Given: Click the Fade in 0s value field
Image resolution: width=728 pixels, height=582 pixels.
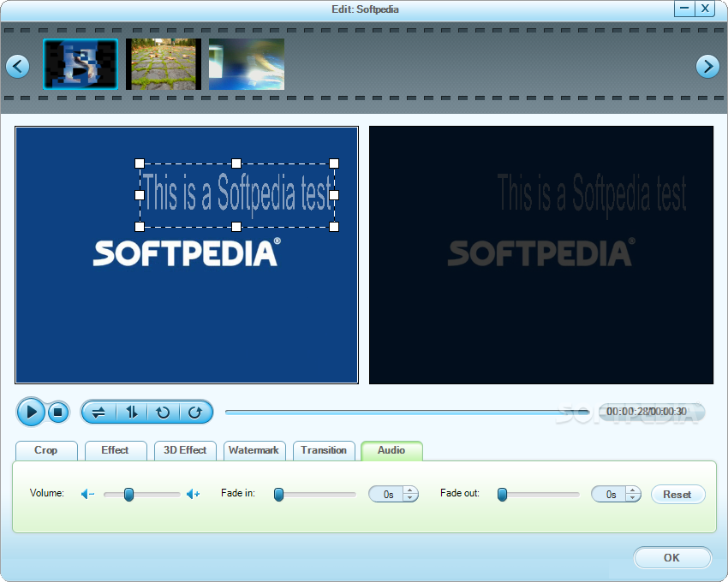Looking at the screenshot, I should point(387,495).
